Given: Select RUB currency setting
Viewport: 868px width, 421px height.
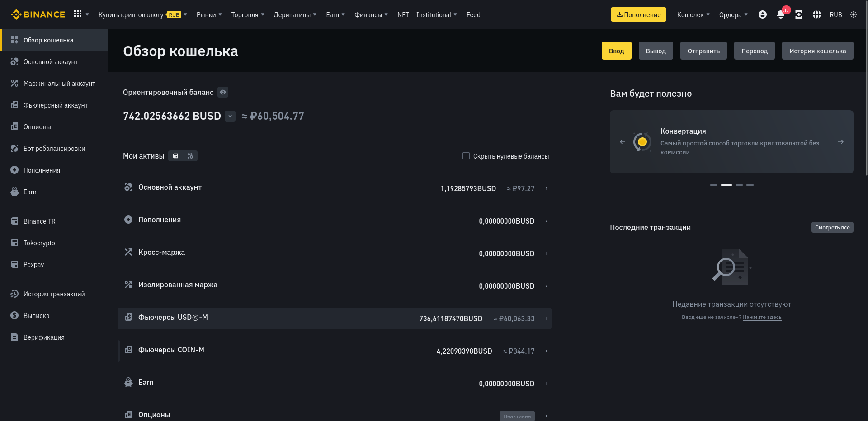Looking at the screenshot, I should pos(836,14).
